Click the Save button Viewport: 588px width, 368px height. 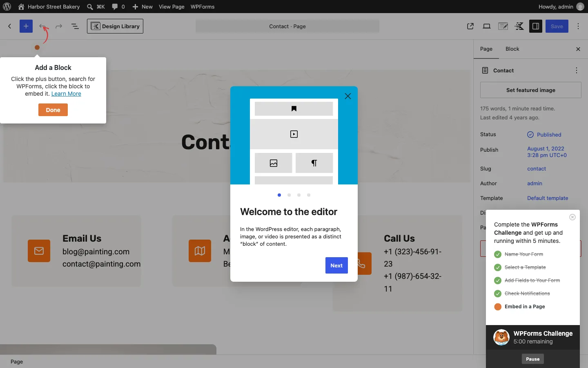[x=557, y=26]
